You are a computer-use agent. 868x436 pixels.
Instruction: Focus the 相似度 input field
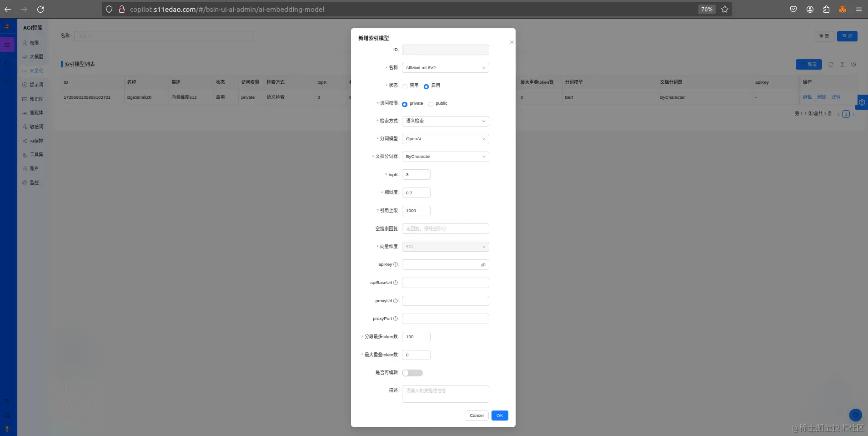click(416, 193)
